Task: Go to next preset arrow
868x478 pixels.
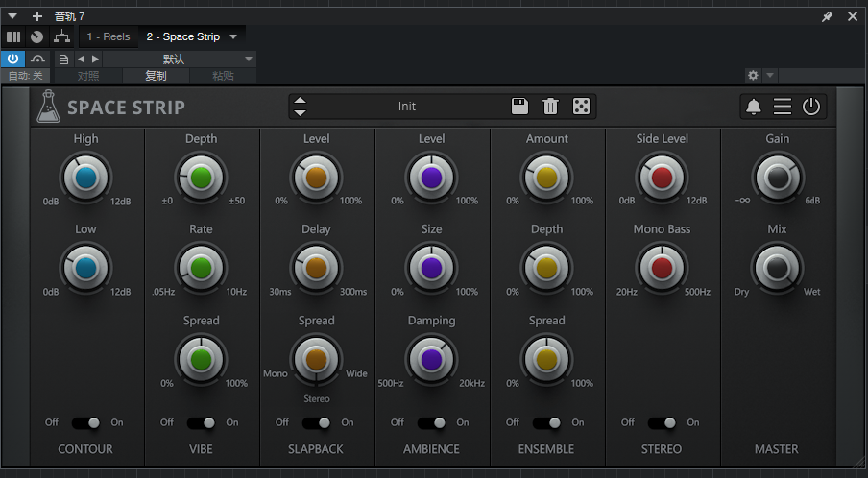Action: click(x=95, y=59)
